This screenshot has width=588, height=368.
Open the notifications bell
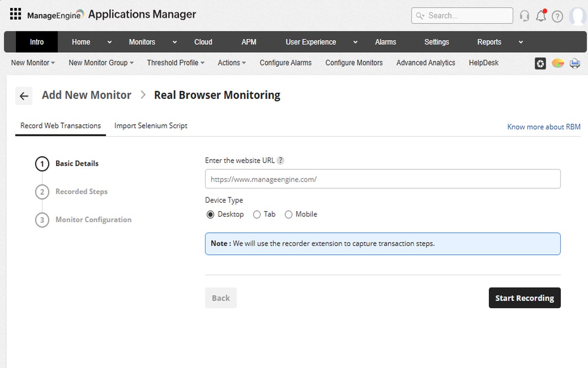pos(541,16)
